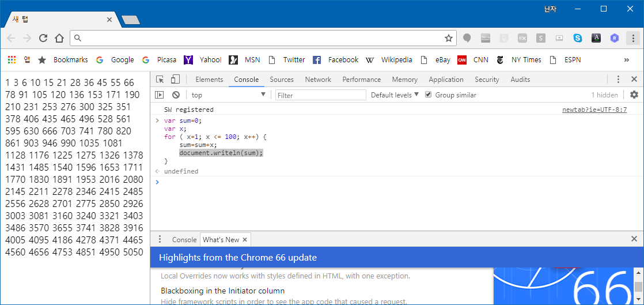Toggle the Group similar checkbox
Viewport: 644px width, 305px height.
click(x=428, y=95)
